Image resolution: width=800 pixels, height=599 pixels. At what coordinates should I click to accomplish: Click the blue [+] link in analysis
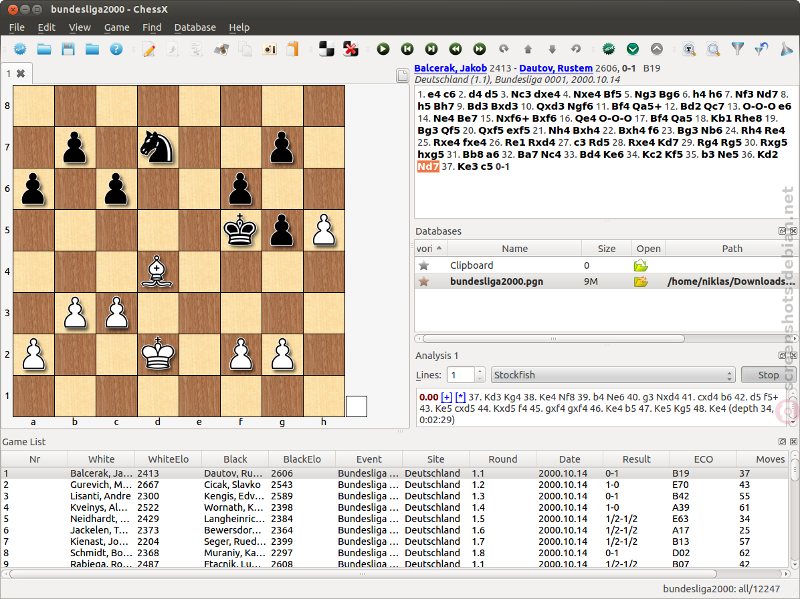446,397
